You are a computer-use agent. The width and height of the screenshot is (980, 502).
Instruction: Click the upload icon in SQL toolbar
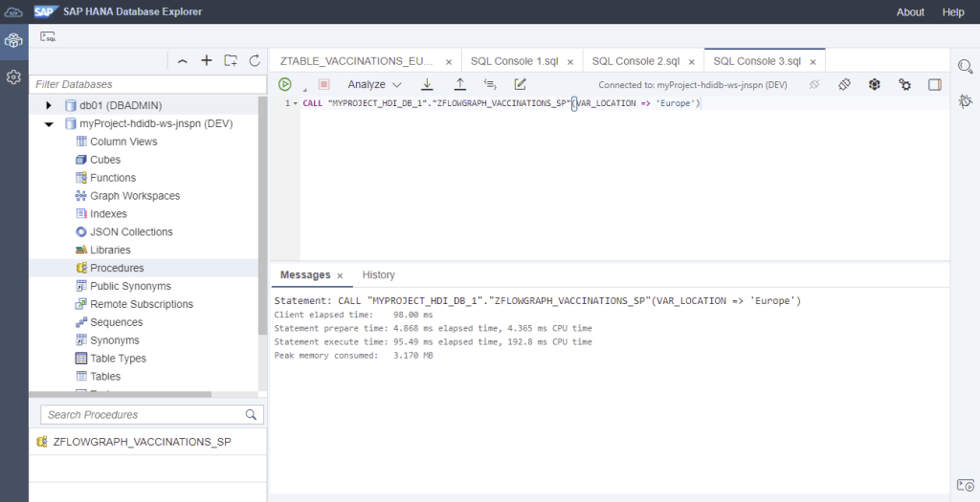pyautogui.click(x=459, y=84)
